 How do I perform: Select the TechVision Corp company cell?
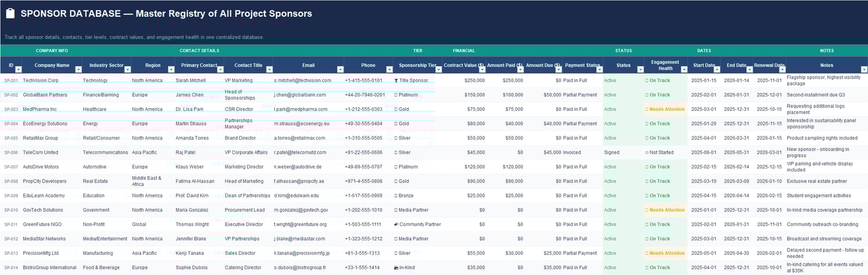[x=52, y=80]
